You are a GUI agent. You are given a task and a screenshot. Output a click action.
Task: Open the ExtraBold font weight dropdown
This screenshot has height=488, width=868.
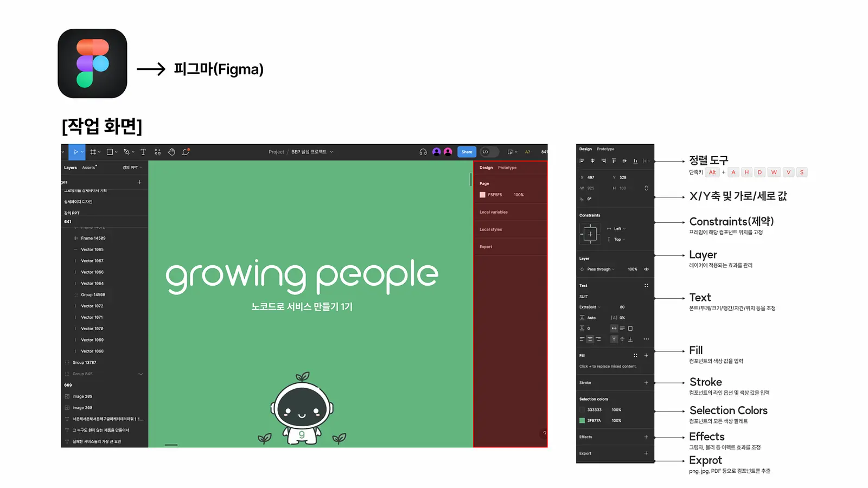point(590,307)
